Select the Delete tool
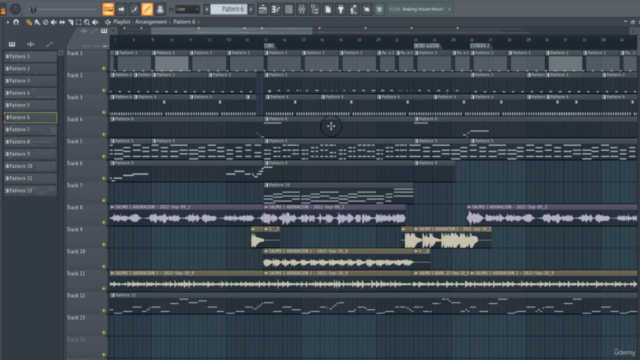 (45, 22)
